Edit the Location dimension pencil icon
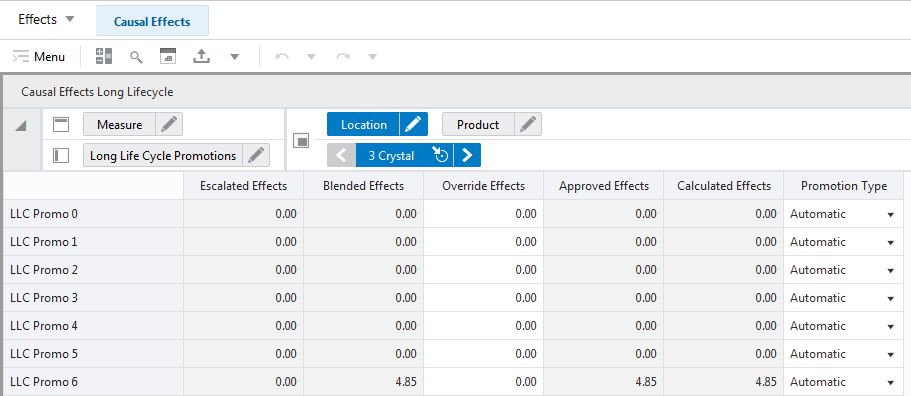Viewport: 911px width, 396px height. click(x=414, y=124)
